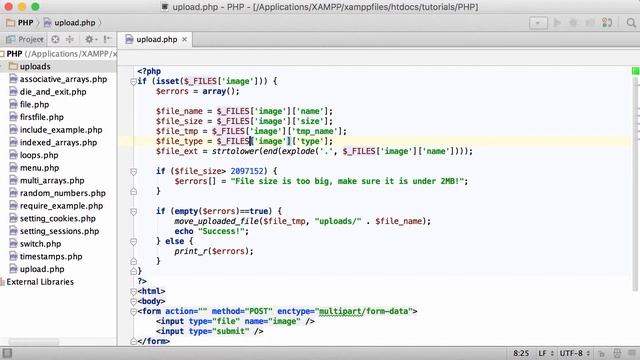Click the Hector inspector icon in status bar
The width and height of the screenshot is (640, 360).
[617, 353]
